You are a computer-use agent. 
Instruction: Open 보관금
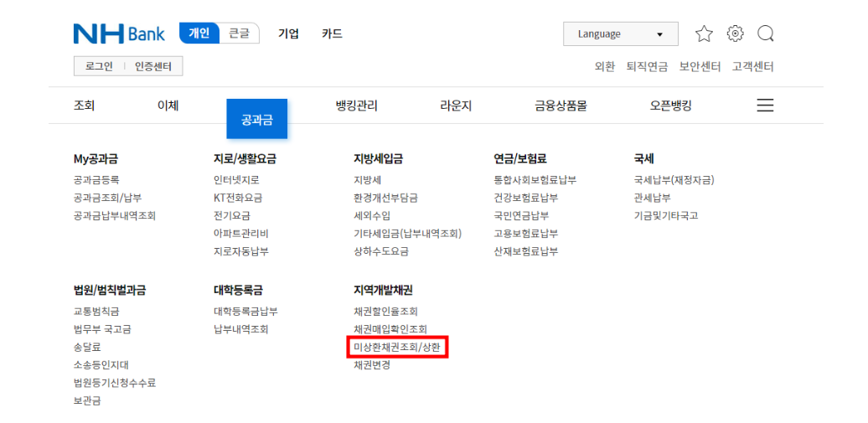87,400
